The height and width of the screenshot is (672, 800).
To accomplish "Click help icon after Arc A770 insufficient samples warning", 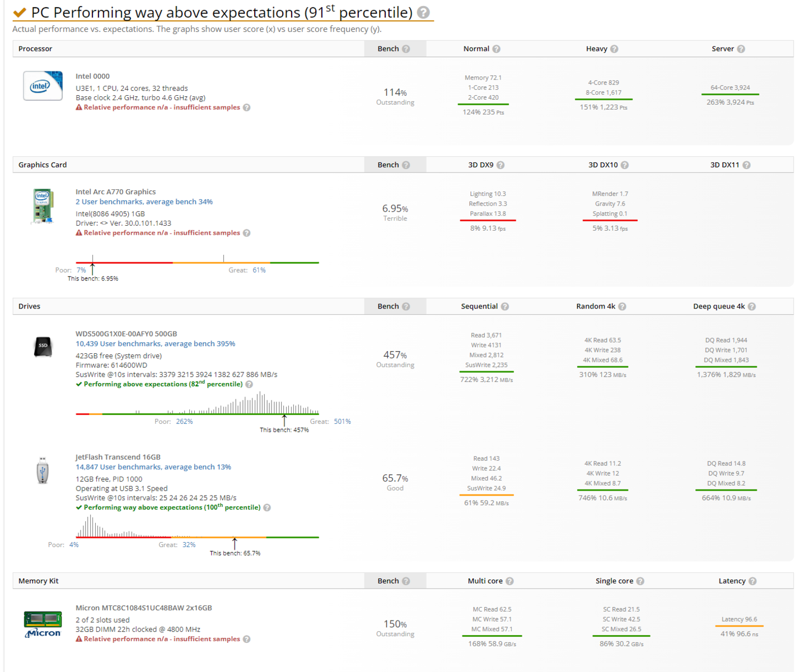I will tap(247, 233).
